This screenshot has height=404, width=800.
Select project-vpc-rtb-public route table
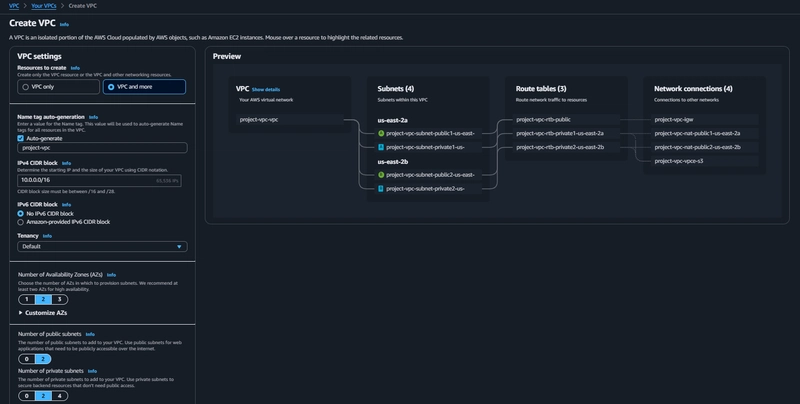click(566, 120)
